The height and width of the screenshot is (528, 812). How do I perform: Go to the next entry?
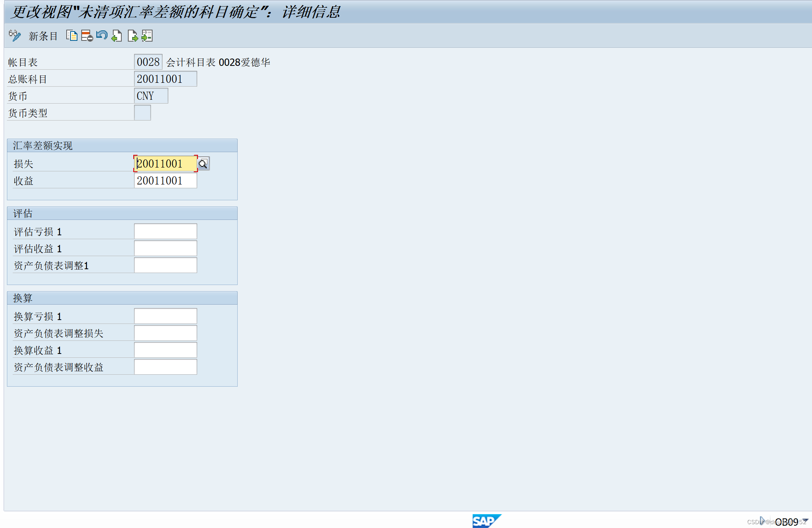133,36
